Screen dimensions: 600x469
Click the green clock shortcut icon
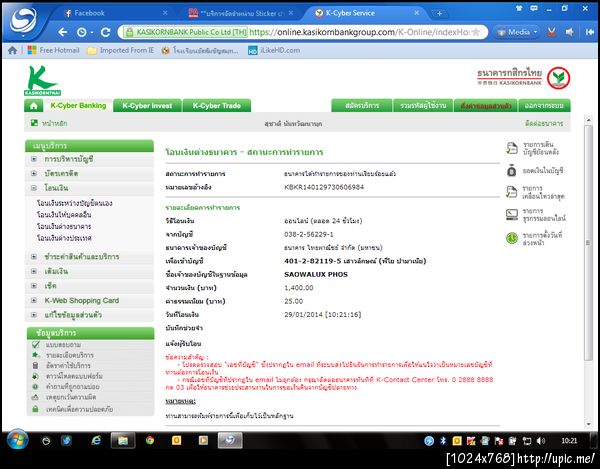pyautogui.click(x=512, y=238)
